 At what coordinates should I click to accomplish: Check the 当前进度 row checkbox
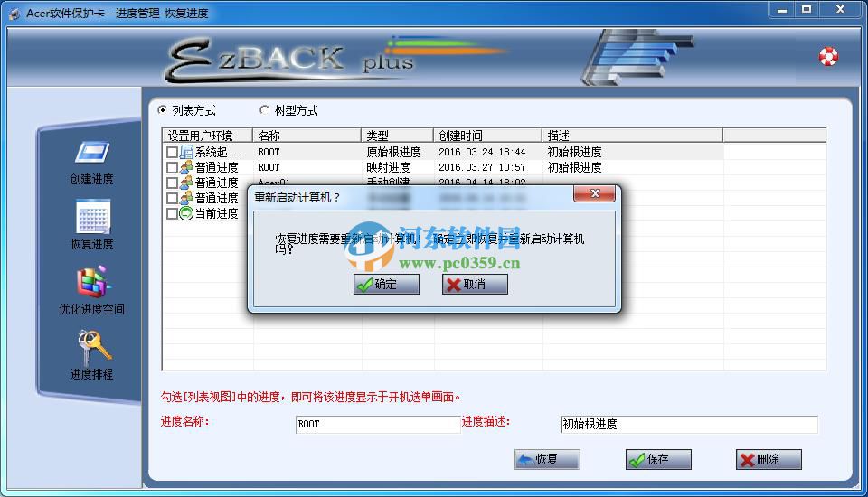click(172, 213)
